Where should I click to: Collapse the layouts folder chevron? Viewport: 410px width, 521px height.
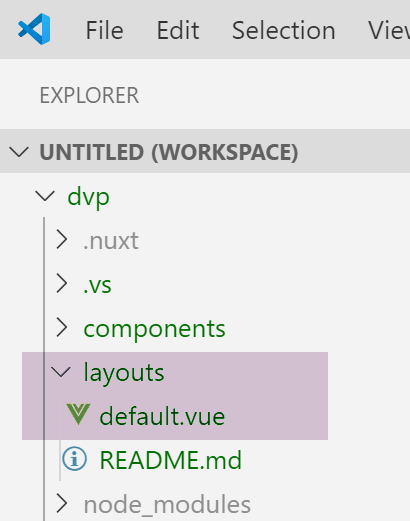[61, 372]
